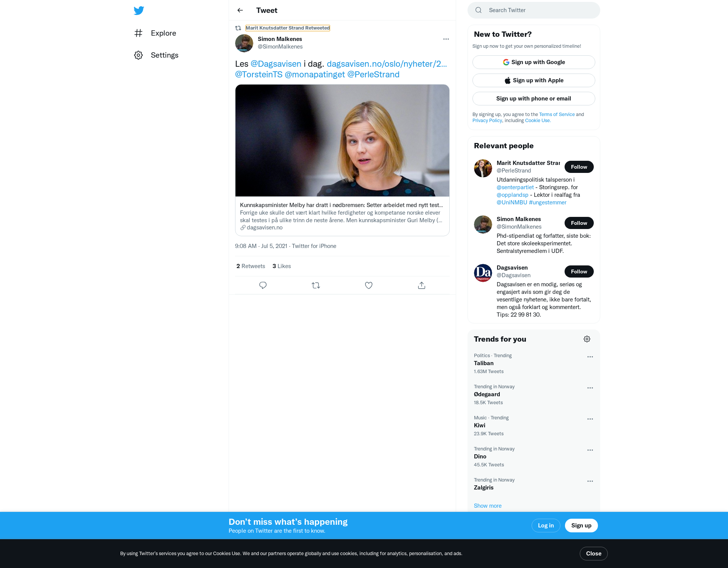Click 'Twitter for iPhone' source link
Screen dimensions: 728x568
pos(314,246)
